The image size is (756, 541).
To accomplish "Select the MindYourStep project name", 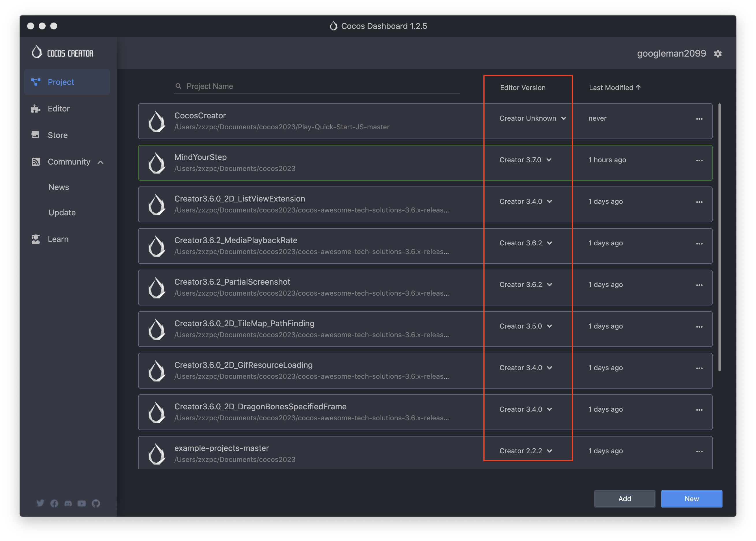I will click(201, 157).
